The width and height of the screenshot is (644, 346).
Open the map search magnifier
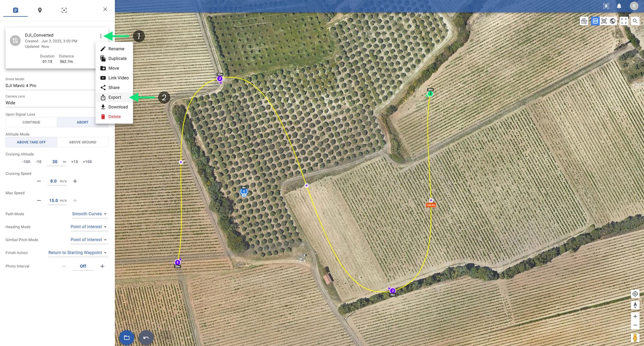(635, 21)
